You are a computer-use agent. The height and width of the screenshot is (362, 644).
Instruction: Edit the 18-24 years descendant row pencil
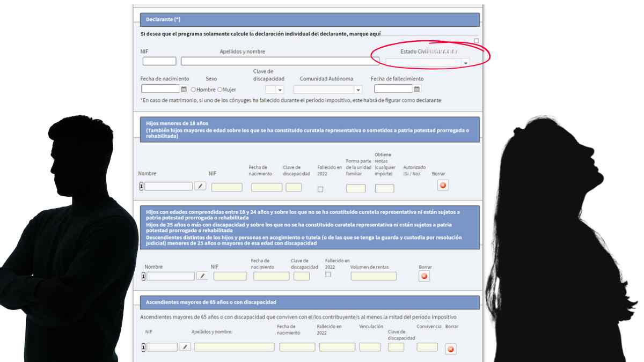[x=202, y=276]
